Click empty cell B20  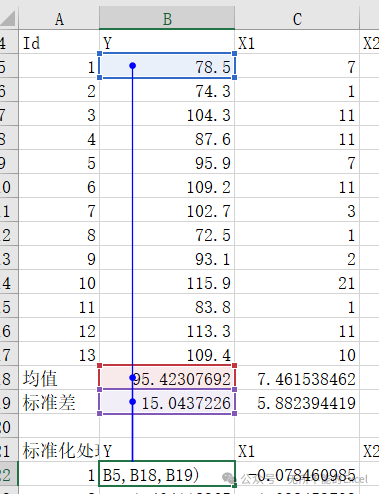(x=167, y=426)
